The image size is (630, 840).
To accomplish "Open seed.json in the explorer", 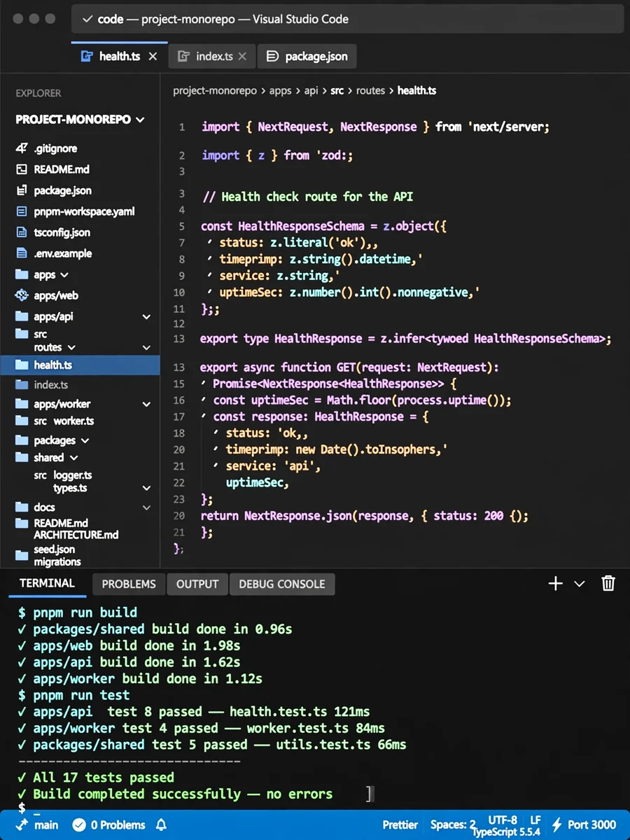I will click(54, 549).
